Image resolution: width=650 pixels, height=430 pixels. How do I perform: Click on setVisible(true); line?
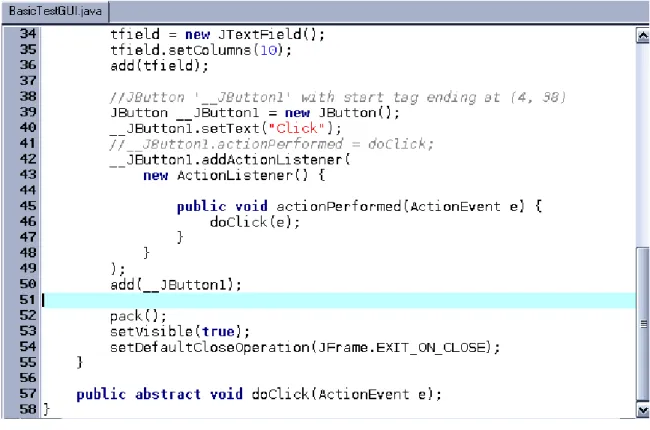tap(180, 332)
